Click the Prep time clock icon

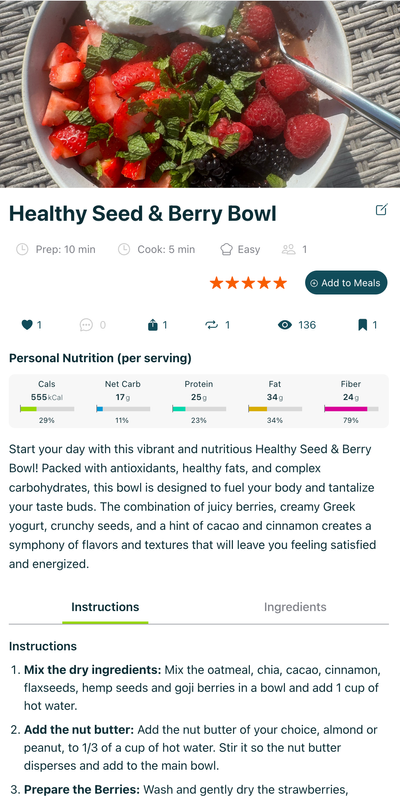(22, 249)
